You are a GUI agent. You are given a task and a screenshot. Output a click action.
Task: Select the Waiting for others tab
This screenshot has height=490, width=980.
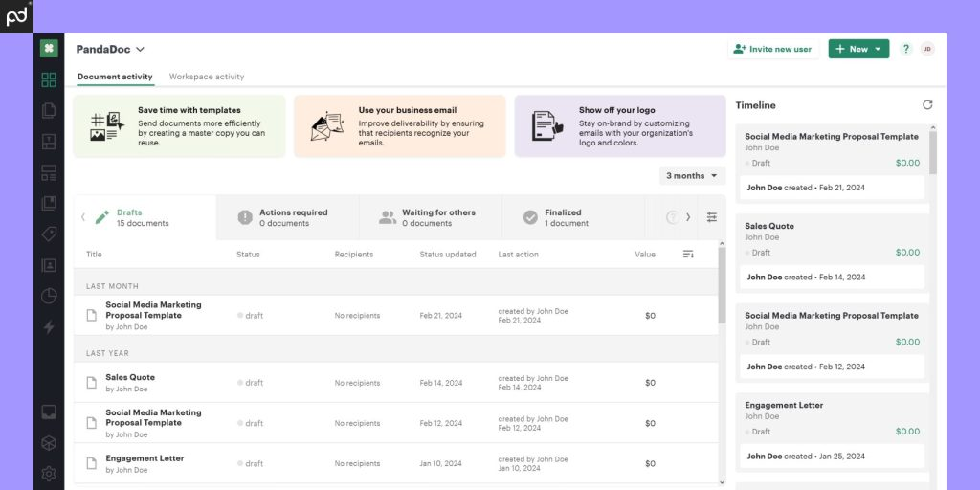pos(430,217)
